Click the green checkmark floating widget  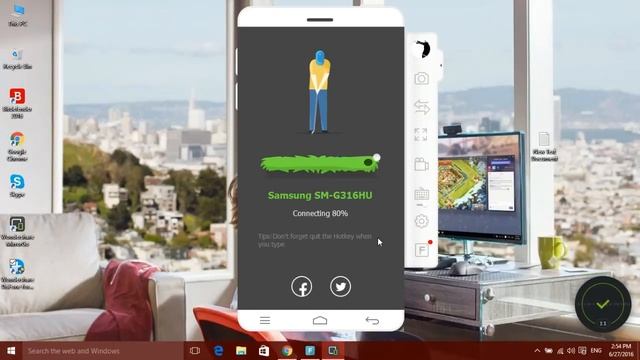click(603, 304)
